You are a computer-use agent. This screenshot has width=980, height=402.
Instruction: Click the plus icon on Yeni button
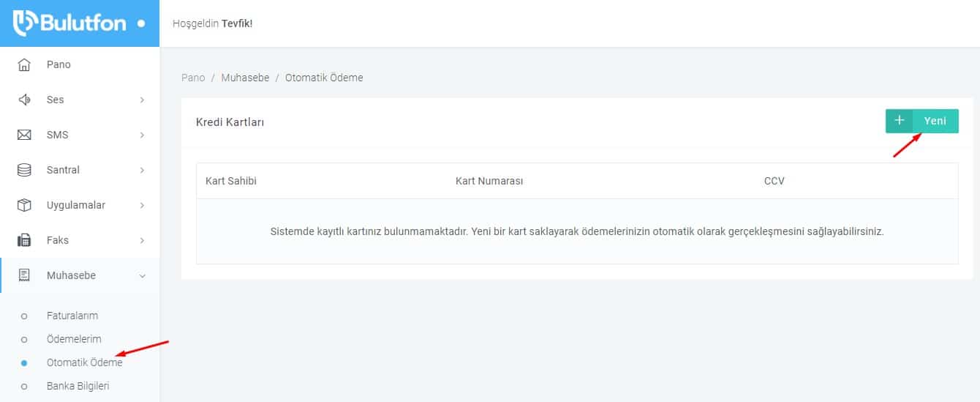coord(900,121)
